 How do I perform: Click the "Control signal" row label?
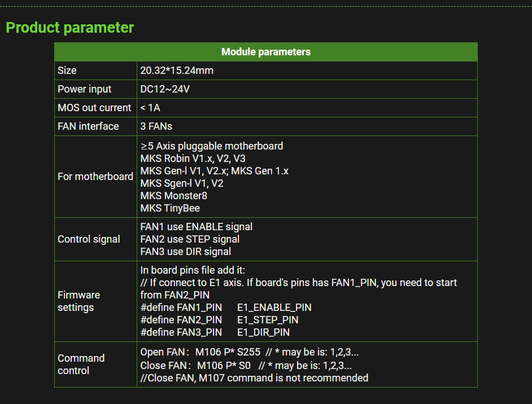tap(89, 239)
